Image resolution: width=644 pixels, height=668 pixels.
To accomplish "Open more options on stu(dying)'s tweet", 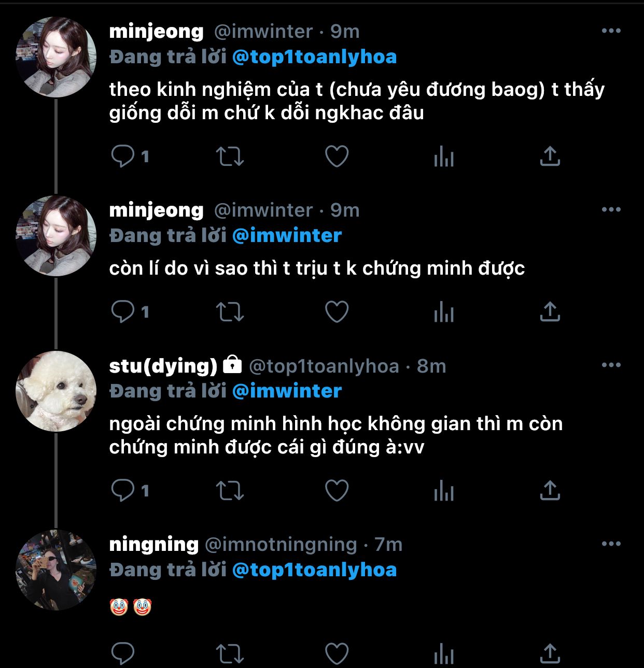I will (611, 365).
